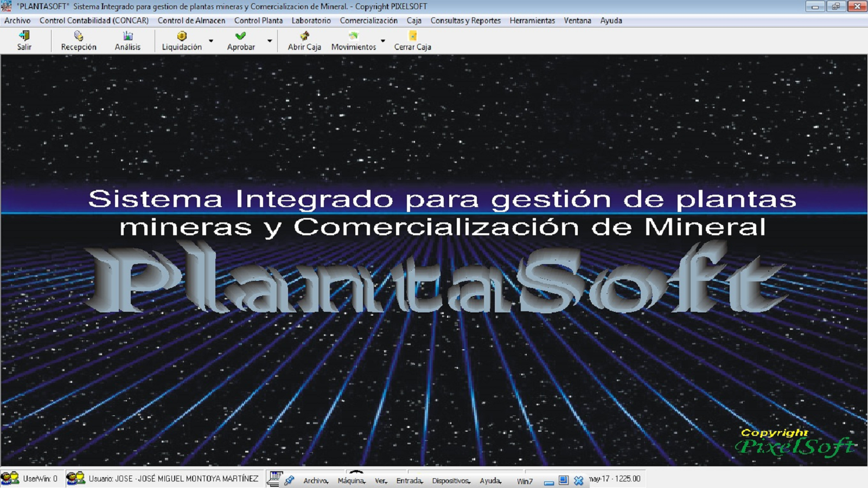Open the Movimientos toolbar icon
The height and width of the screenshot is (488, 868).
[353, 36]
